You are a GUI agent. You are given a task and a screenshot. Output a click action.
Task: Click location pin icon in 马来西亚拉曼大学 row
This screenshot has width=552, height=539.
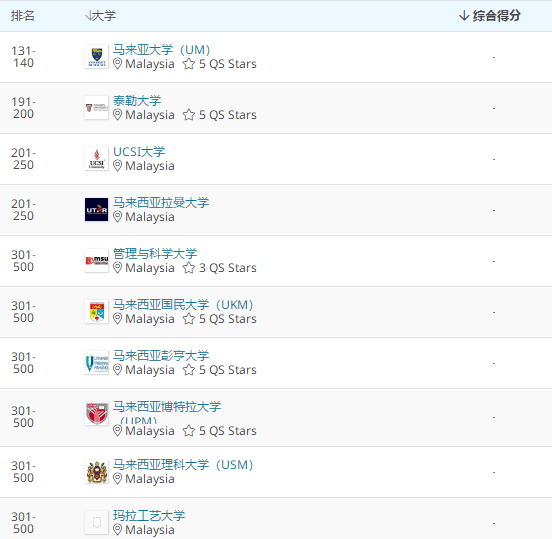coord(118,217)
